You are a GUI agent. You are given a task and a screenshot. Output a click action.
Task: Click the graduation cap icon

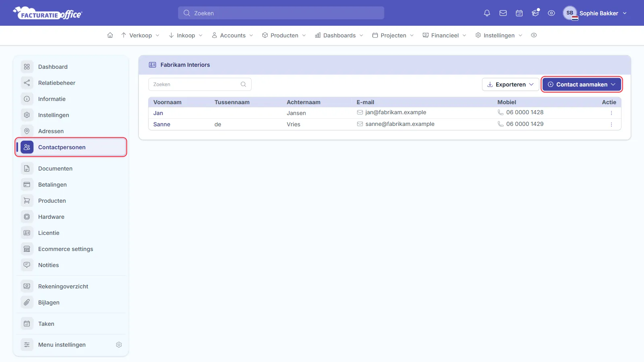click(x=535, y=13)
